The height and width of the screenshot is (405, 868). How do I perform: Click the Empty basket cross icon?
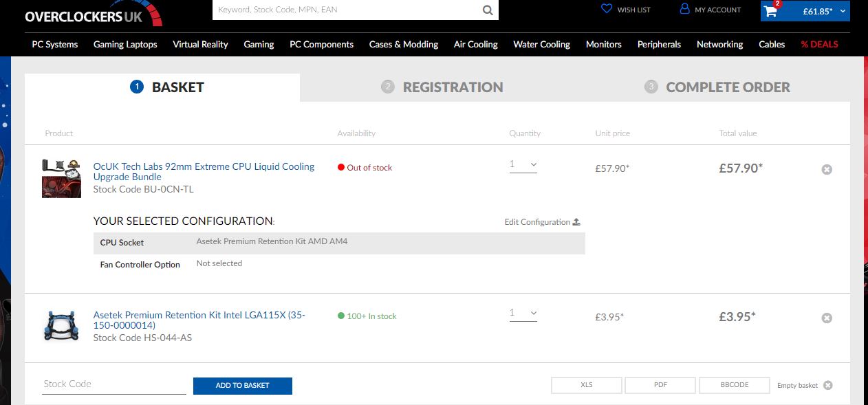[828, 385]
